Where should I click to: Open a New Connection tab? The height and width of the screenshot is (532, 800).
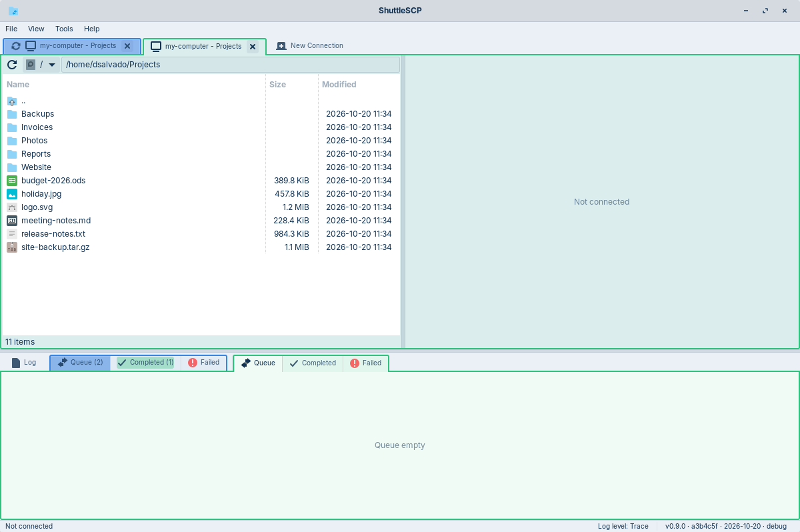pyautogui.click(x=310, y=46)
